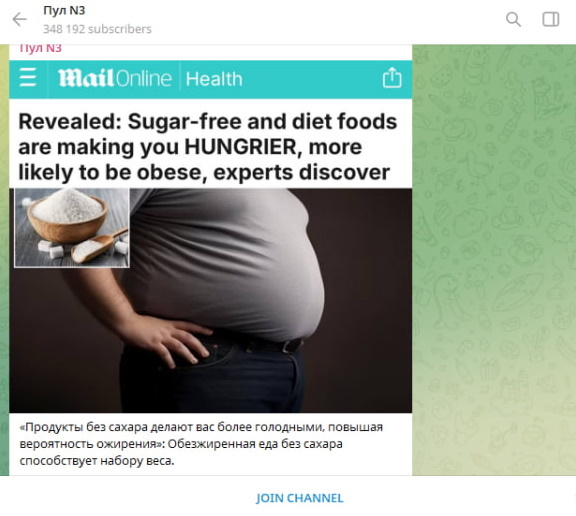This screenshot has height=516, width=576.
Task: Open the obese man photo
Action: (210, 300)
